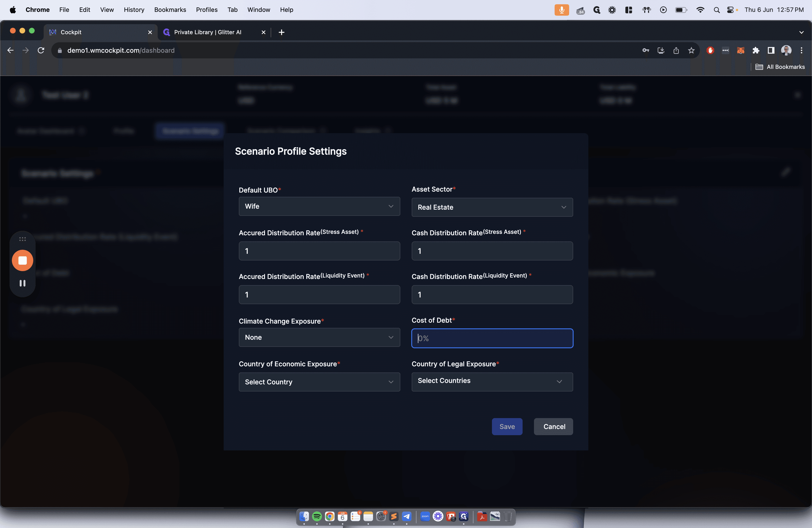Open a new Chrome tab
Viewport: 812px width, 528px height.
[x=282, y=32]
